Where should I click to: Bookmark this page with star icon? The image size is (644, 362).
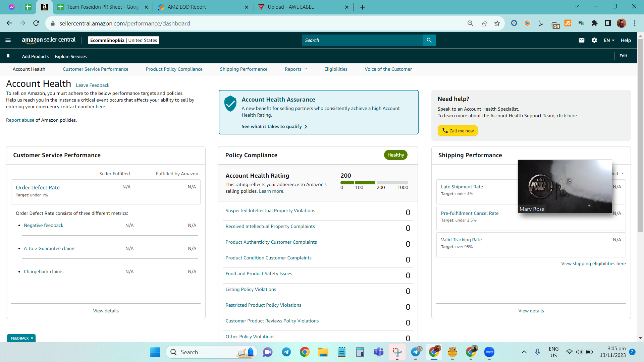point(497,23)
